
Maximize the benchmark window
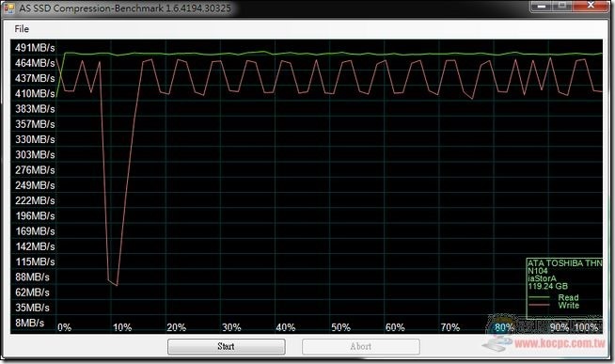(562, 6)
